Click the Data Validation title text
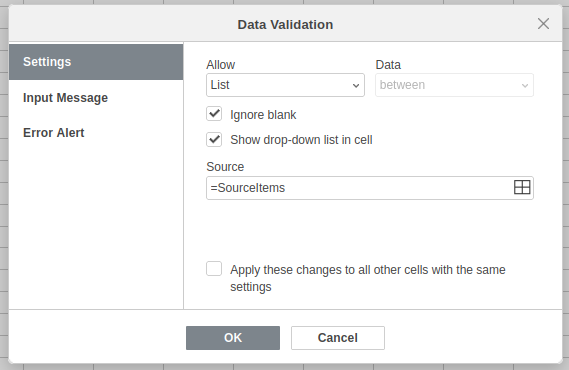This screenshot has width=569, height=370. click(x=285, y=25)
